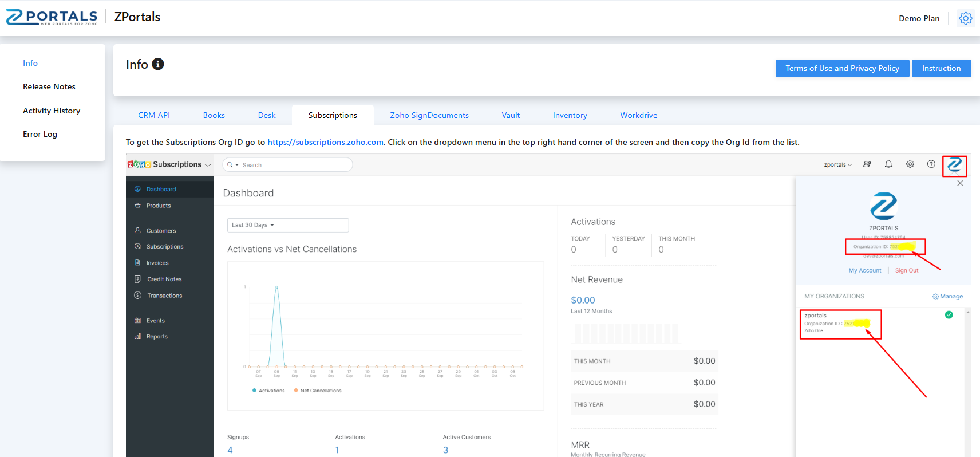
Task: Close the profile panel with X
Action: click(960, 183)
